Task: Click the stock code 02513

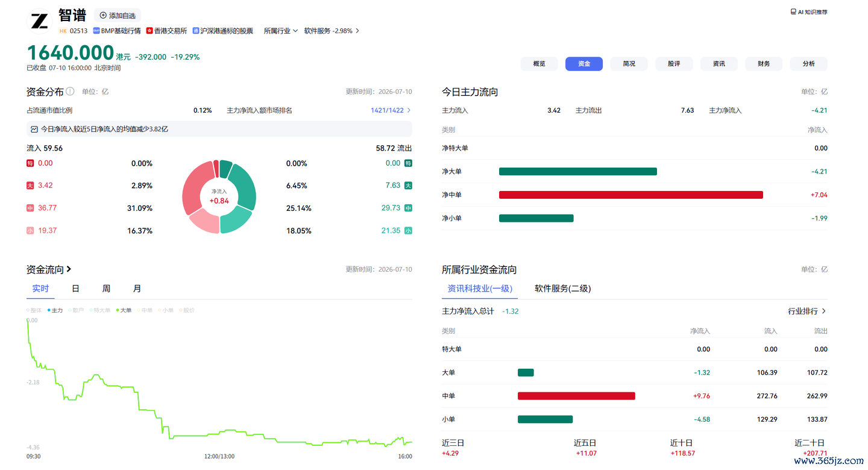Action: [78, 31]
